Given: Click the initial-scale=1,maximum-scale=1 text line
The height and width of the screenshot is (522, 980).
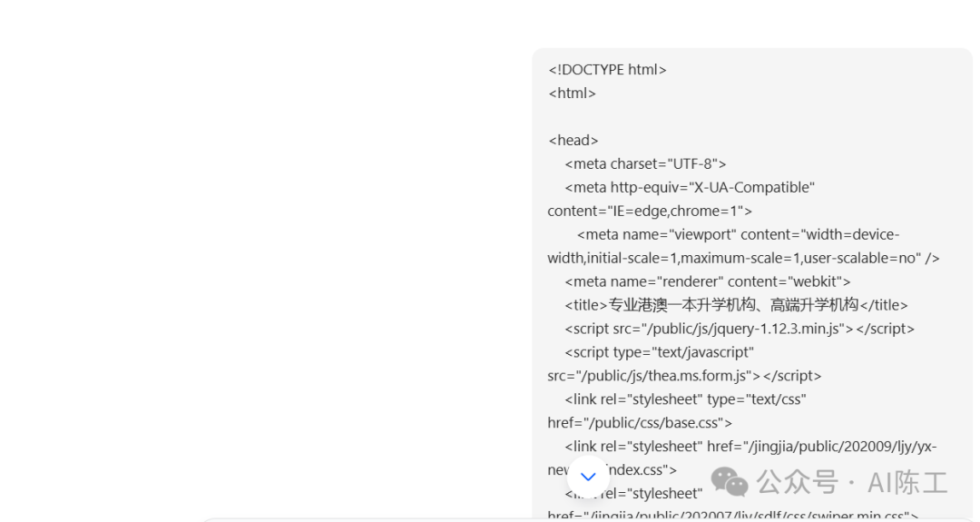Looking at the screenshot, I should 743,259.
